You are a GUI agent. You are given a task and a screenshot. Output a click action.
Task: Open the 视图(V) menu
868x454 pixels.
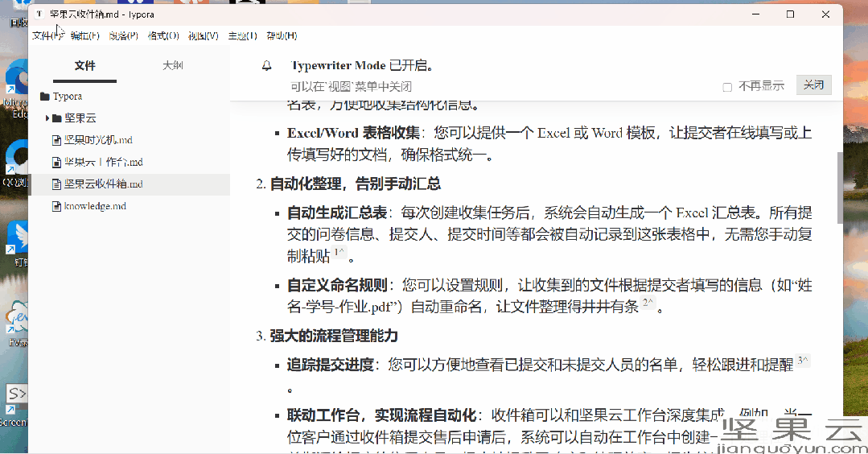(204, 36)
